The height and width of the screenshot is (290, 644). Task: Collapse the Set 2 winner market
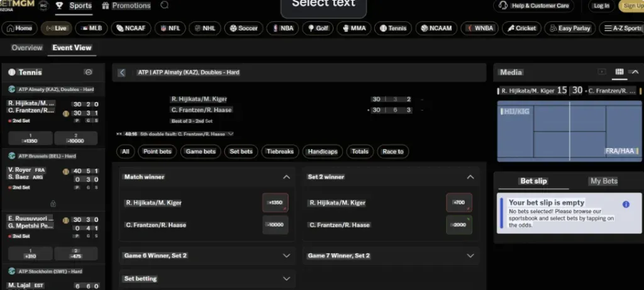point(470,177)
